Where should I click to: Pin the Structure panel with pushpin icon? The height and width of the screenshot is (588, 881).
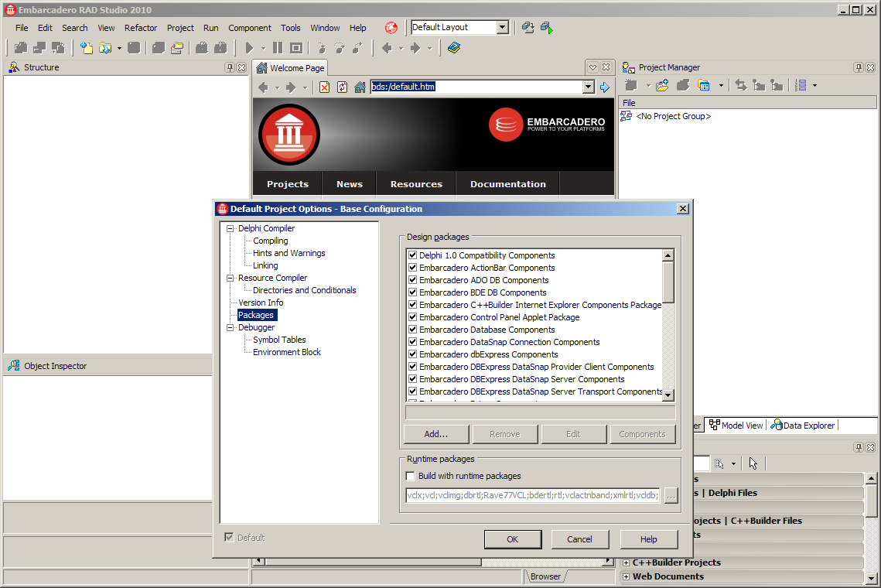tap(230, 67)
